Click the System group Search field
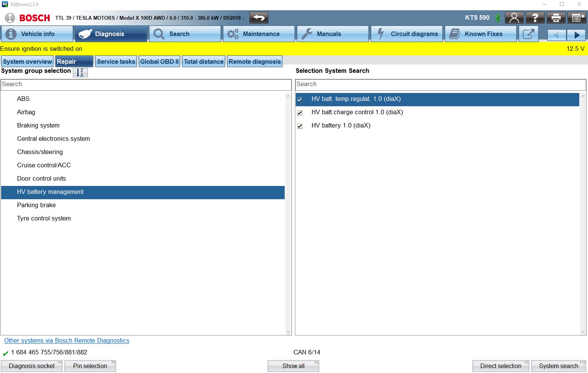This screenshot has height=373, width=588. click(x=146, y=84)
